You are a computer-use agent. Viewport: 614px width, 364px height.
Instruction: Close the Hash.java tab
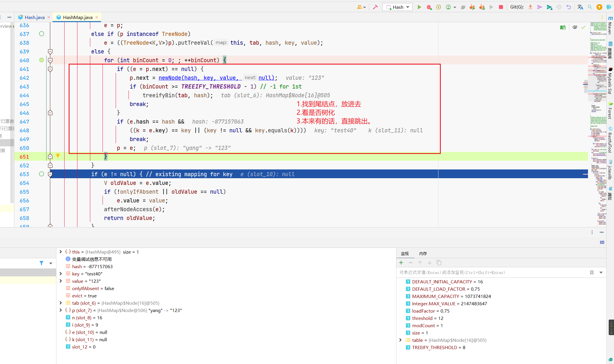(x=49, y=17)
